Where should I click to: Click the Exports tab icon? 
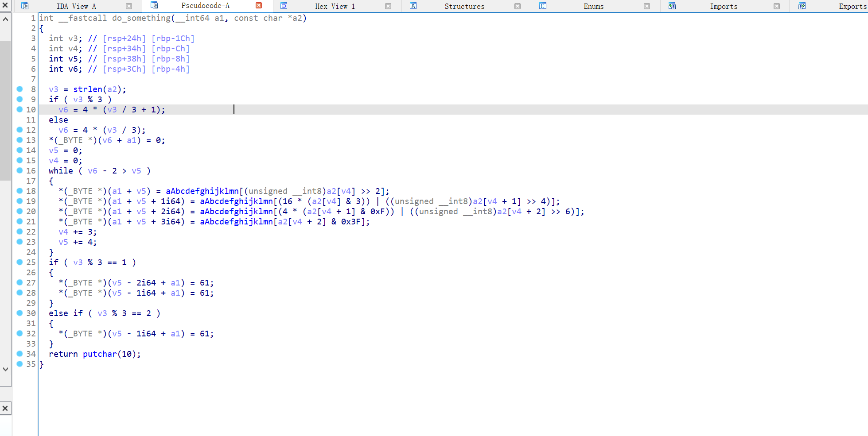(x=801, y=6)
